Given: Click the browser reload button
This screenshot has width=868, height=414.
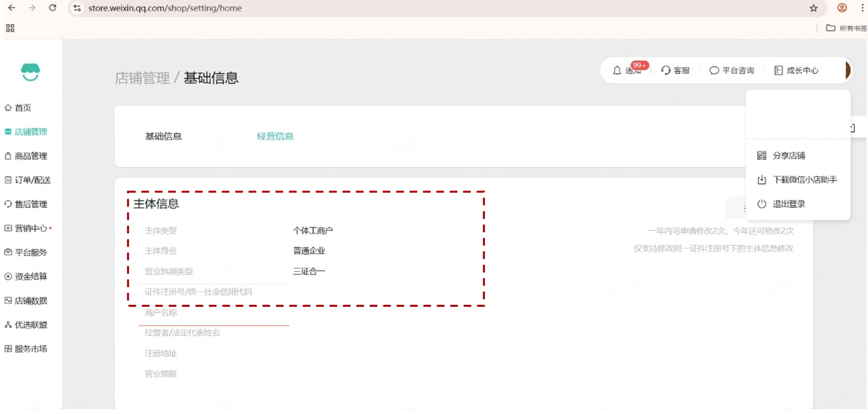Looking at the screenshot, I should (52, 8).
